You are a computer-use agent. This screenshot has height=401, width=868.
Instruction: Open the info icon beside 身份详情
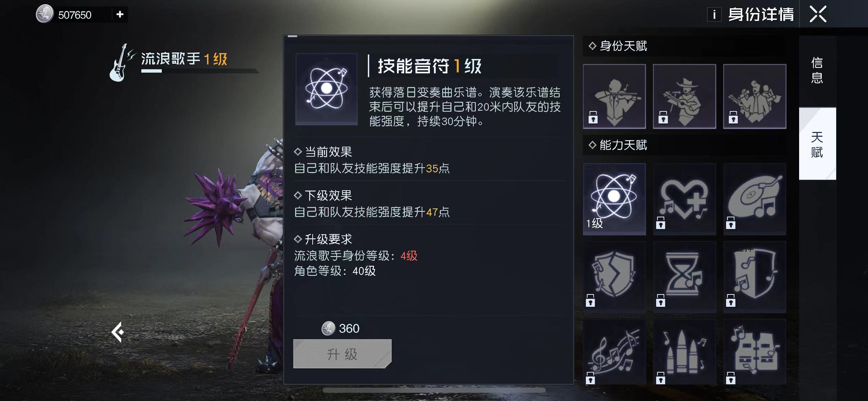[714, 15]
